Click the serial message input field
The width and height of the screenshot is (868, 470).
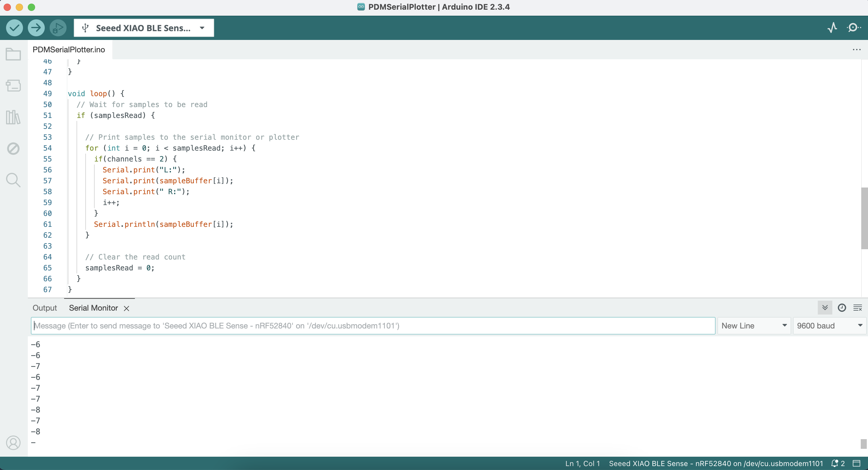click(373, 326)
